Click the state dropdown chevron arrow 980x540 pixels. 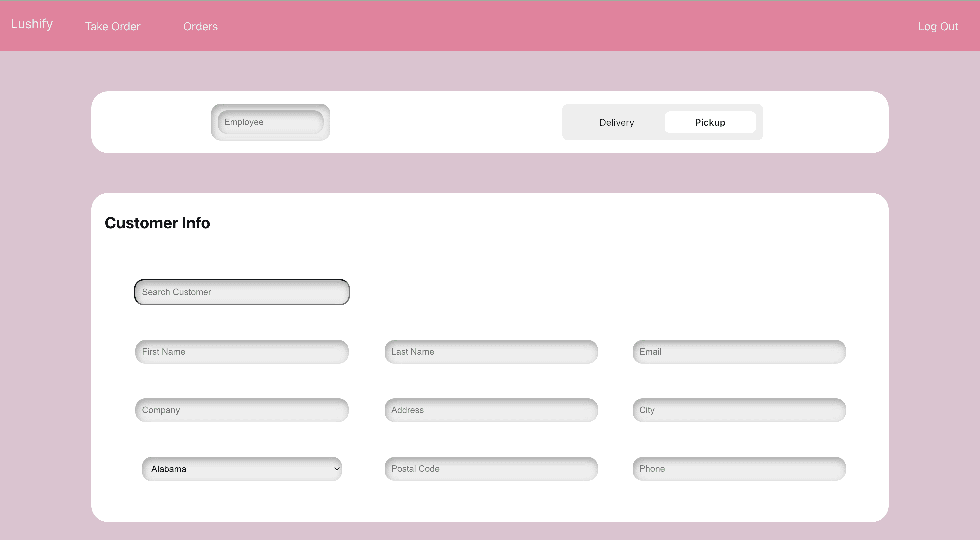(x=336, y=469)
